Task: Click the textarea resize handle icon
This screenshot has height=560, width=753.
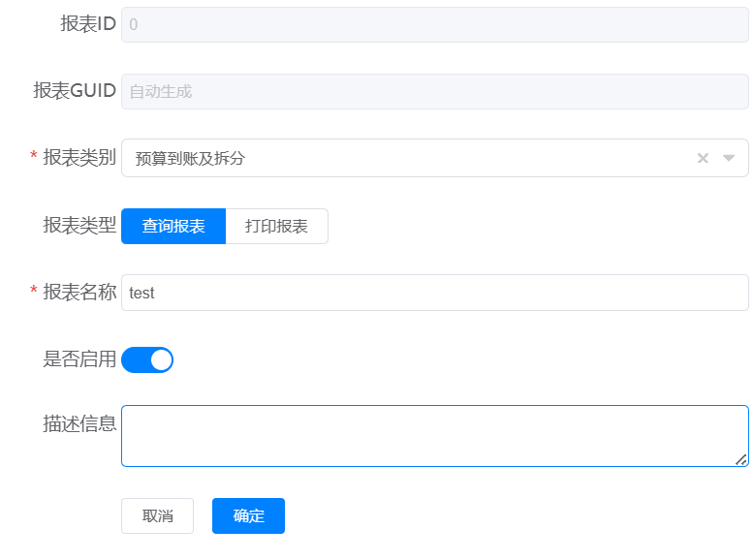Action: tap(741, 459)
